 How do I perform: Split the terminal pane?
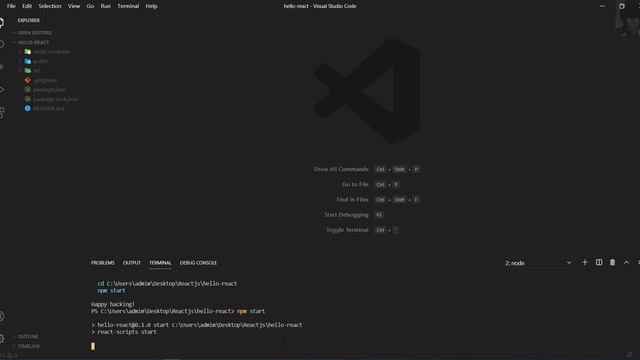(x=599, y=262)
